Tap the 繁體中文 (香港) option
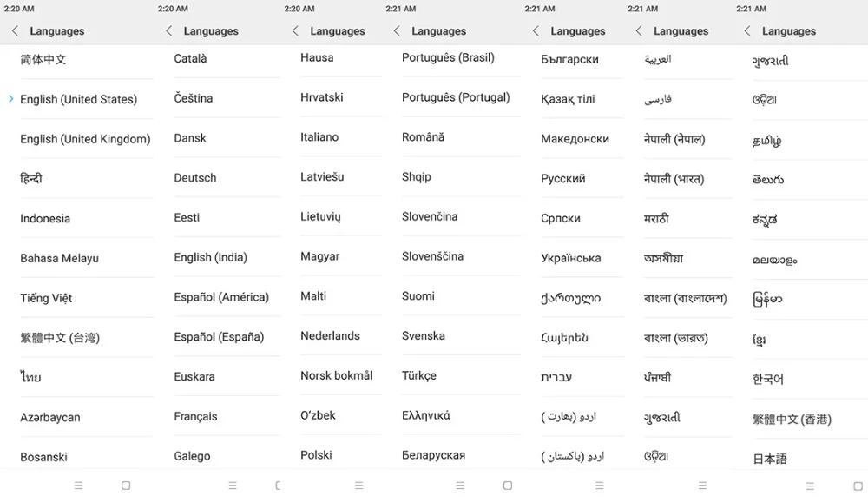Viewport: 868px width, 503px height. click(792, 419)
